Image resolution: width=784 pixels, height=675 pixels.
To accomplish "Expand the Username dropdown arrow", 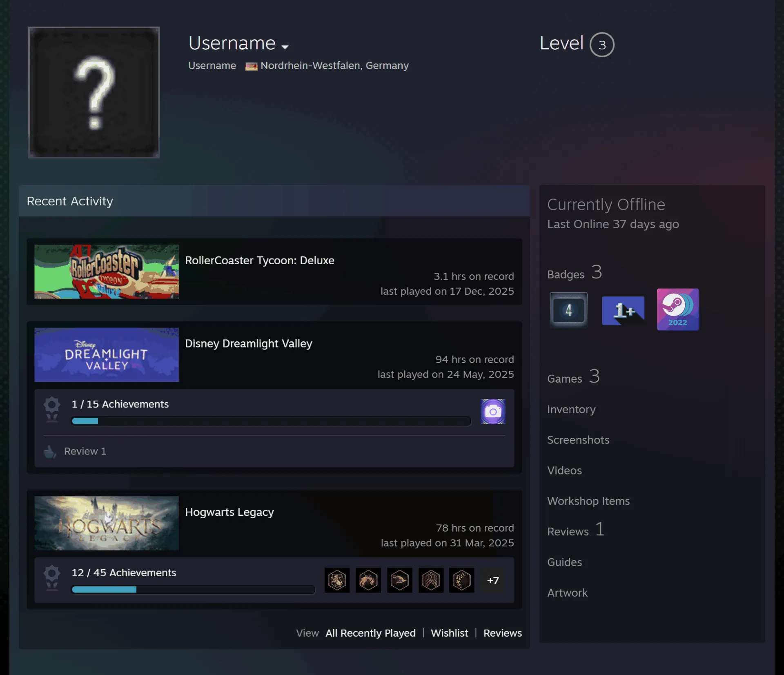I will (x=285, y=47).
